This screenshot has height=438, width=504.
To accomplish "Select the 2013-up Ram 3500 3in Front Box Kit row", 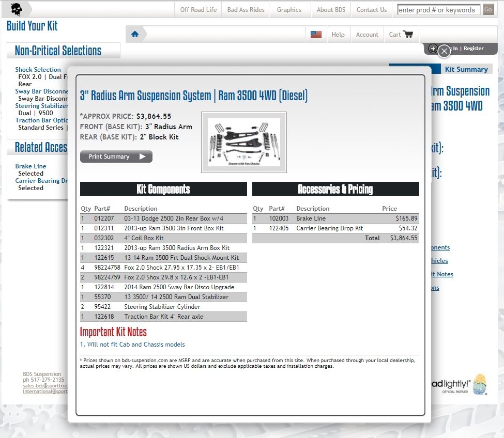I will pyautogui.click(x=163, y=228).
